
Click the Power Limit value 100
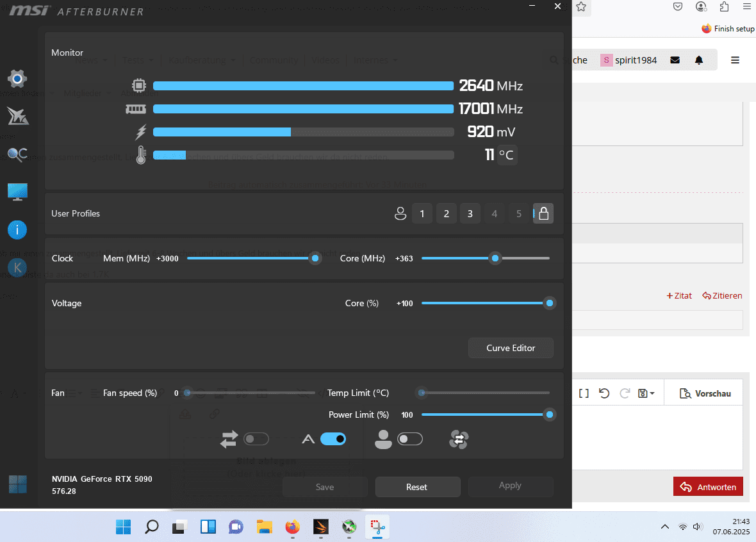pos(407,415)
